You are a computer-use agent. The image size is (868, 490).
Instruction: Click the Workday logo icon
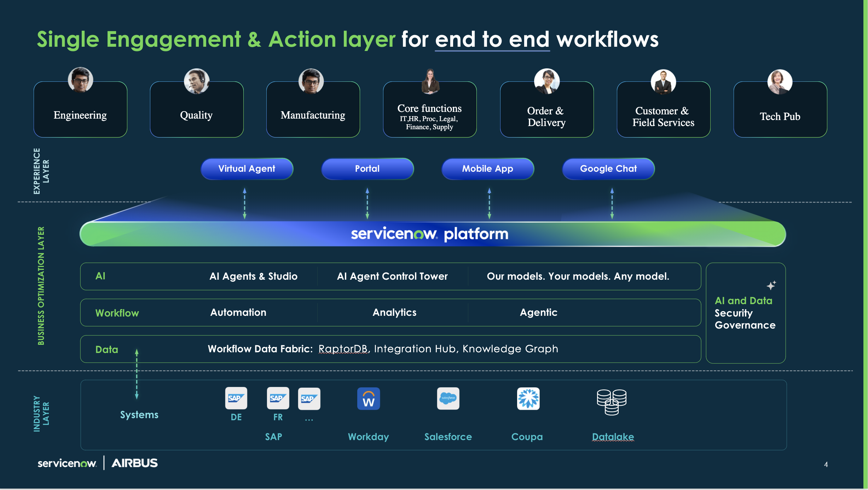point(369,399)
